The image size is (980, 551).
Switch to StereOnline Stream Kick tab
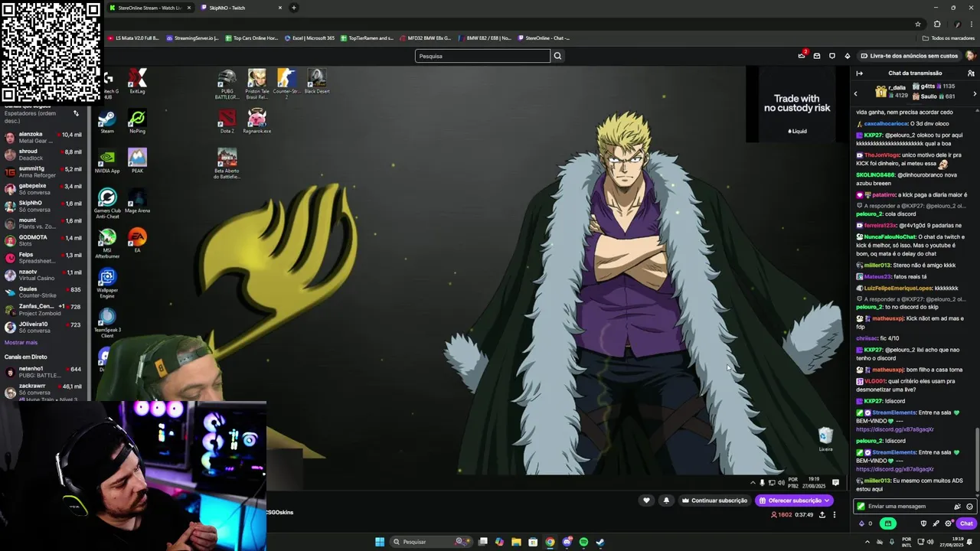tap(149, 8)
